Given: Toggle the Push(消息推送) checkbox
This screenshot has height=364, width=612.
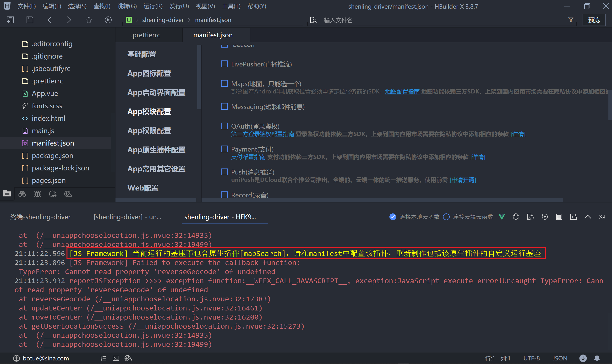Looking at the screenshot, I should click(224, 172).
